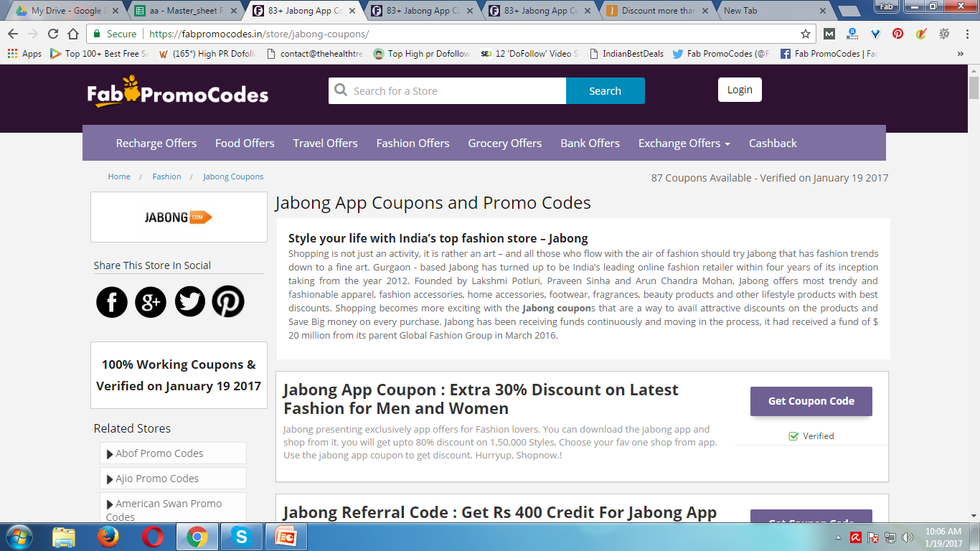Share store on Facebook icon
This screenshot has height=551, width=980.
point(112,301)
